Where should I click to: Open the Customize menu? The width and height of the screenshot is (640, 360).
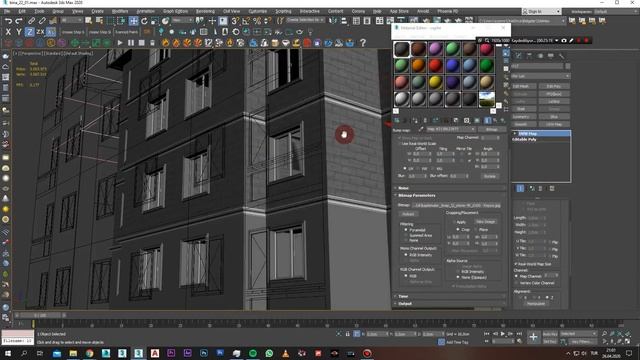258,11
